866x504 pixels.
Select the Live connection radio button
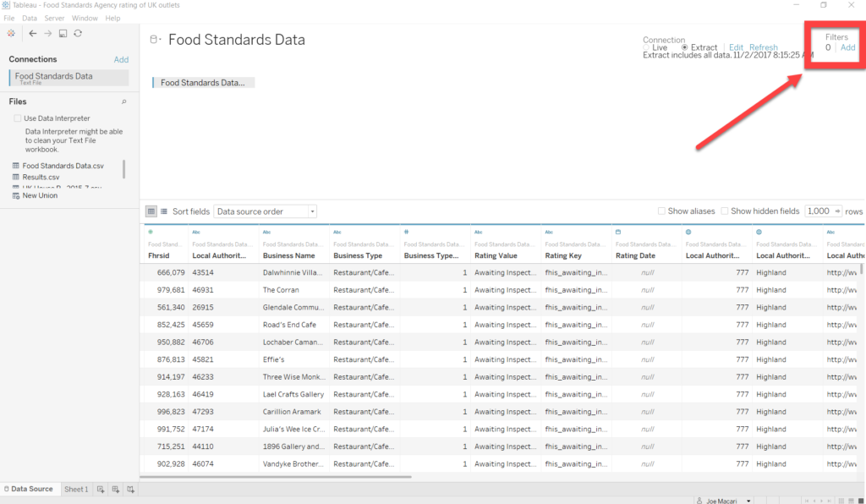click(646, 47)
